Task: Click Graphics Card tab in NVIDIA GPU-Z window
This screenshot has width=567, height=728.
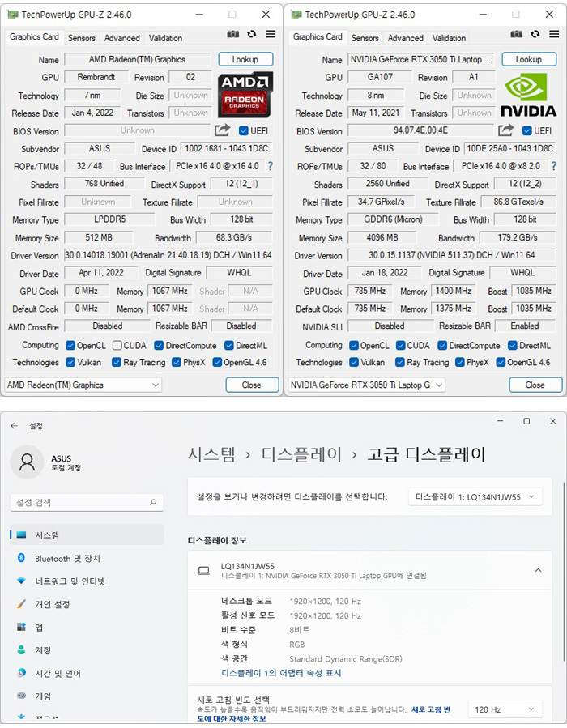Action: [x=318, y=36]
